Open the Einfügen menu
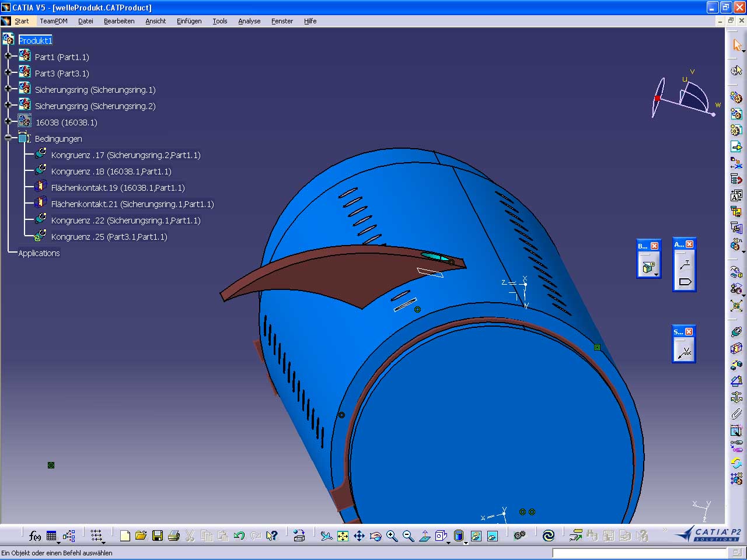747x560 pixels. (189, 21)
